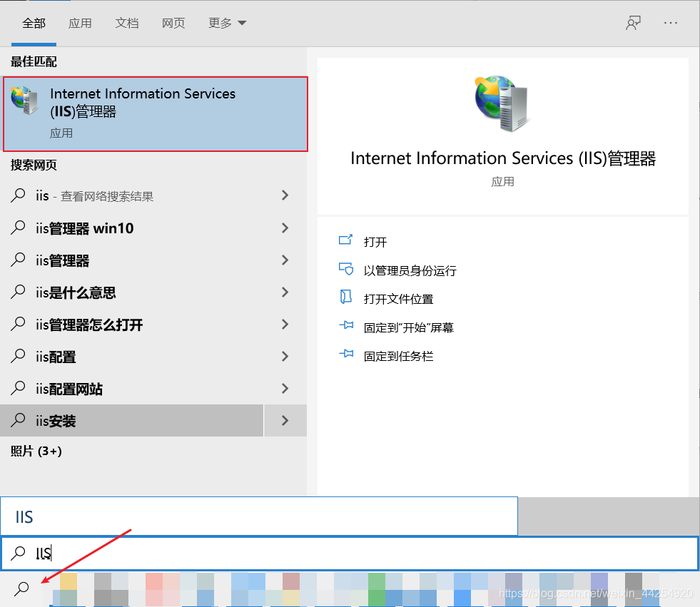
Task: Select 固定到任务栏
Action: tap(398, 356)
